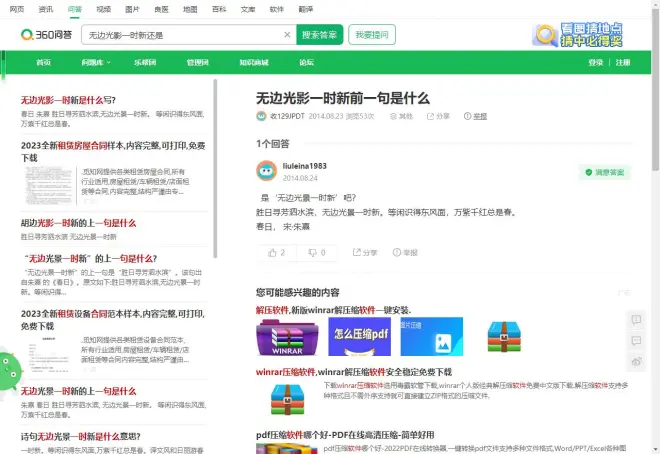Open the feedback icon at top of right sidebar
The image size is (660, 454).
coord(636,320)
